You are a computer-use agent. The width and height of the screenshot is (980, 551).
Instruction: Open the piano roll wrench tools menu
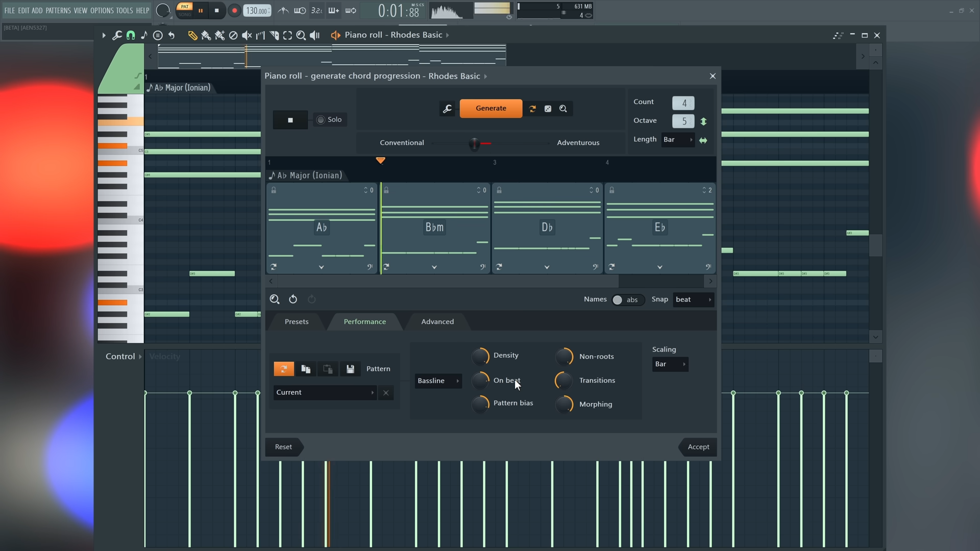coord(117,35)
